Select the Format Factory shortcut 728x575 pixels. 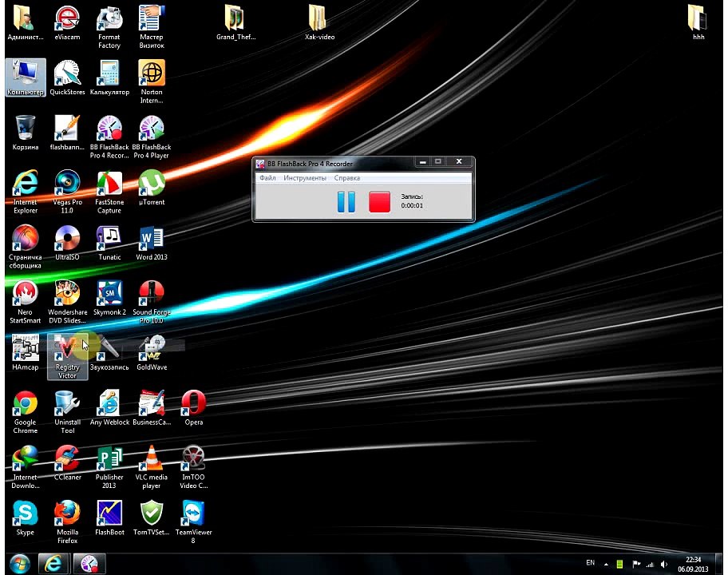tap(109, 27)
